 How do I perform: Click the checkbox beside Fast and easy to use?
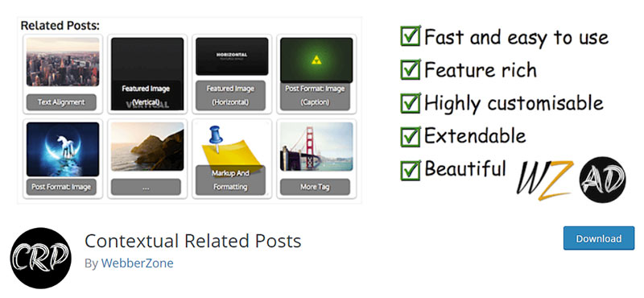point(411,36)
